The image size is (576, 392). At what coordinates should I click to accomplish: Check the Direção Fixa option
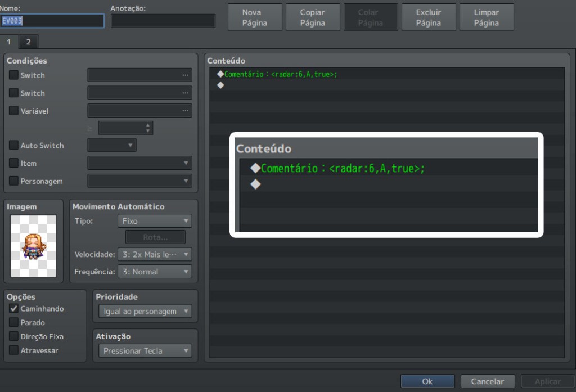point(13,336)
